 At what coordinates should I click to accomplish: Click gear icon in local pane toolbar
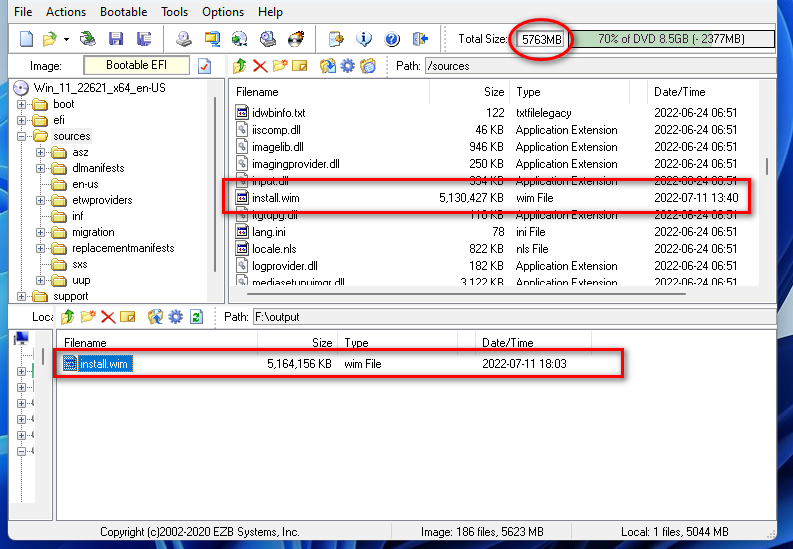pos(175,317)
